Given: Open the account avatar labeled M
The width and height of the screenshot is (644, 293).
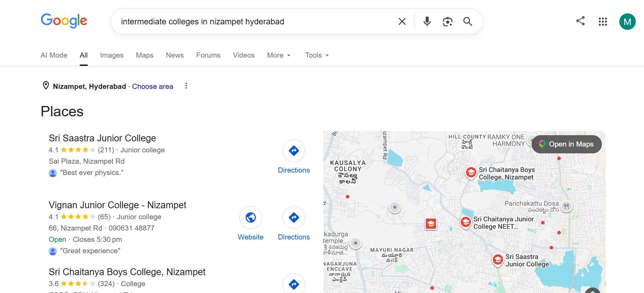Looking at the screenshot, I should pos(628,22).
